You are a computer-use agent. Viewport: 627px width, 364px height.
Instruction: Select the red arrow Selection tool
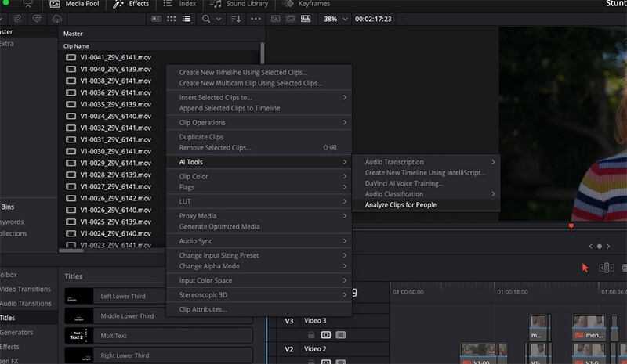click(585, 268)
